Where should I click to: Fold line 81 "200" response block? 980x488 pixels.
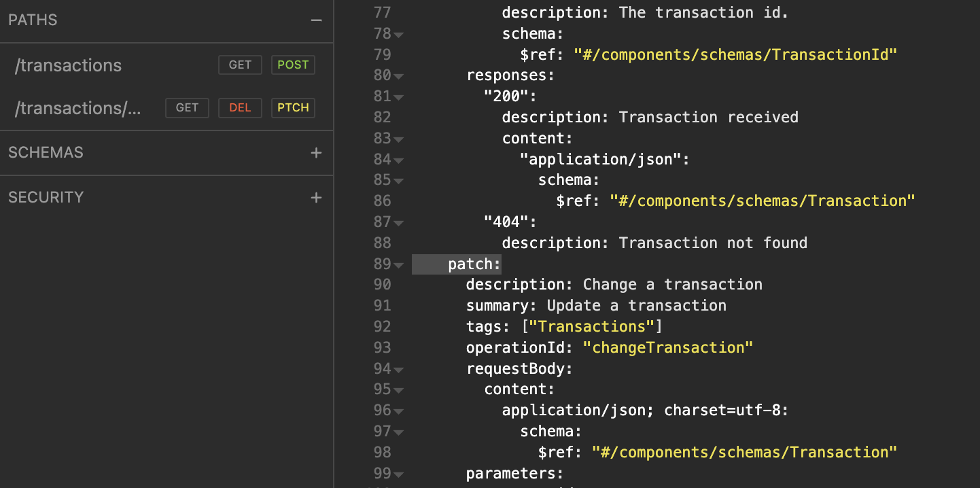pos(399,97)
